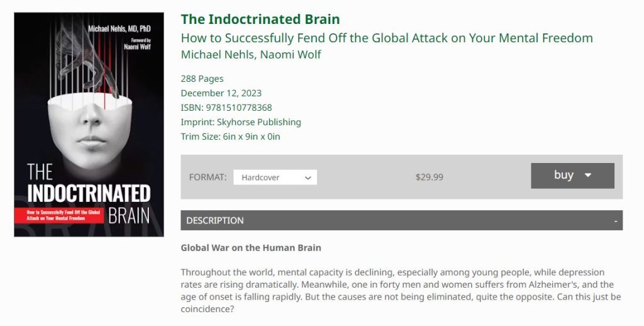Click the book cover image

(89, 125)
